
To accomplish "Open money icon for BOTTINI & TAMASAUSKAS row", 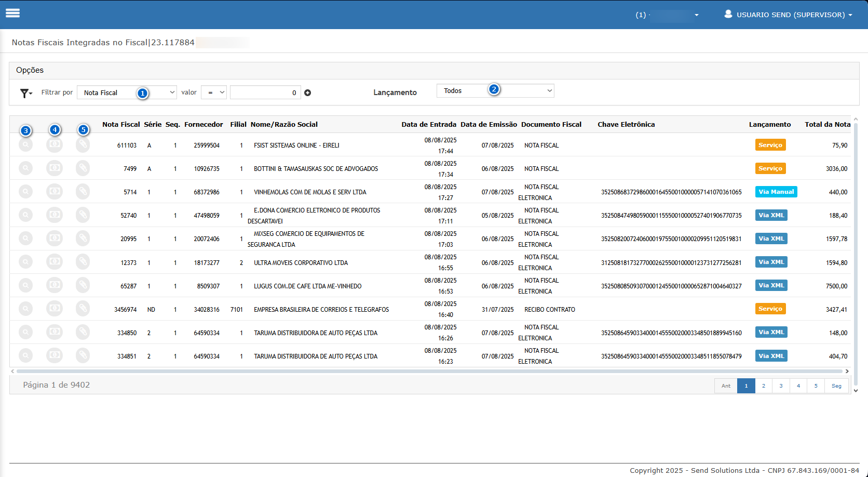I will point(55,168).
